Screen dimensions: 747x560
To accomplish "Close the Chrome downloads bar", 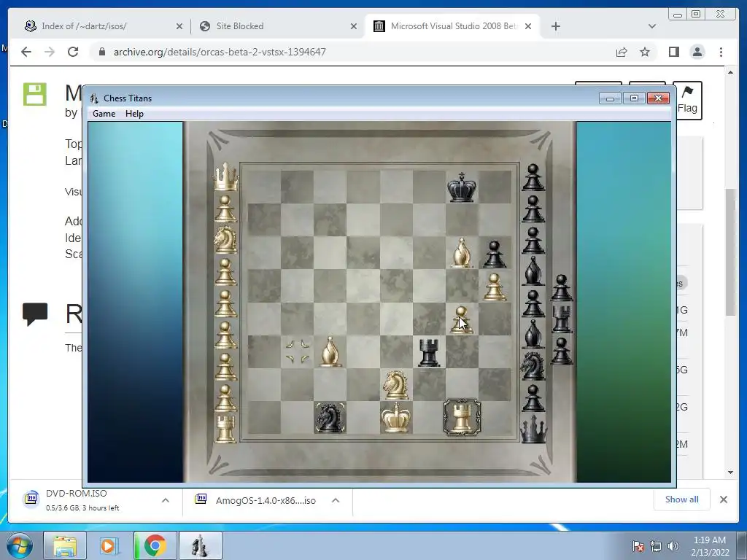I will (723, 499).
